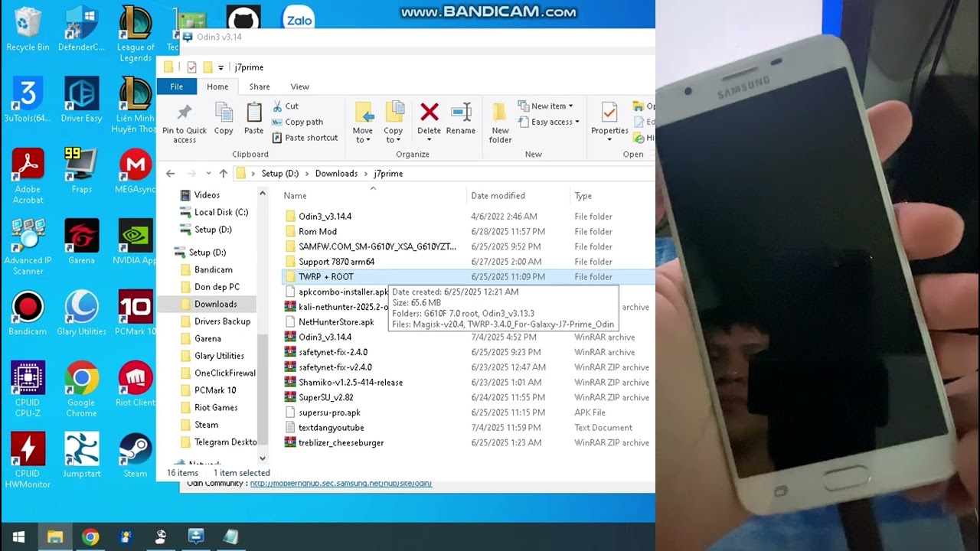
Task: Open the File tab
Action: click(177, 86)
